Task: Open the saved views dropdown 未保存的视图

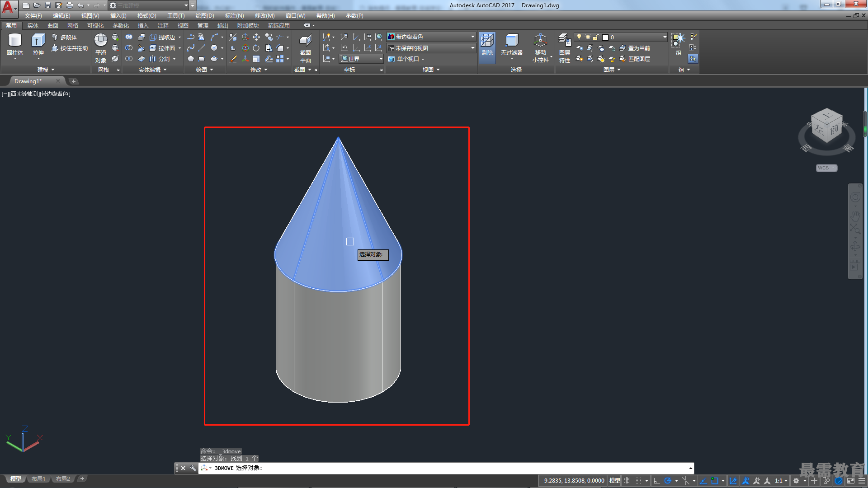Action: [x=431, y=48]
